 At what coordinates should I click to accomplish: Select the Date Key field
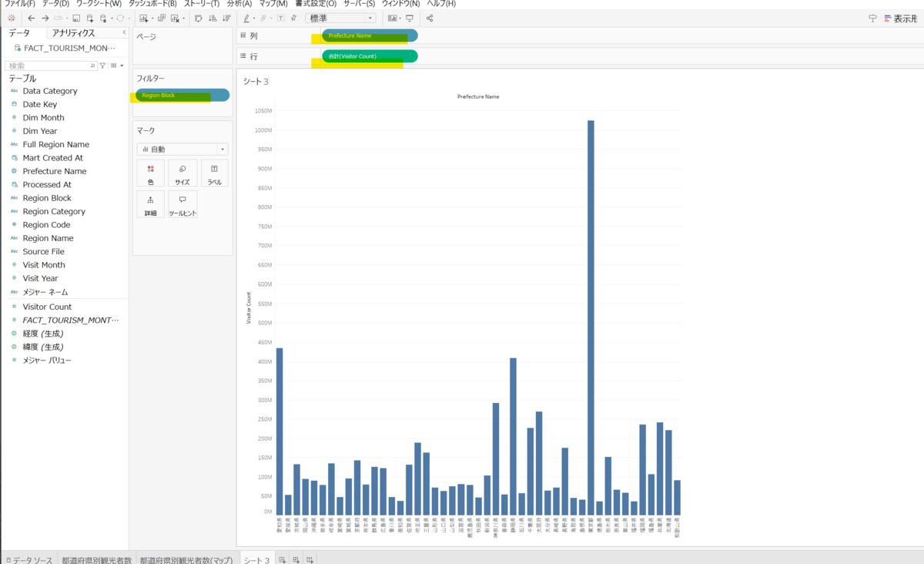pyautogui.click(x=40, y=104)
